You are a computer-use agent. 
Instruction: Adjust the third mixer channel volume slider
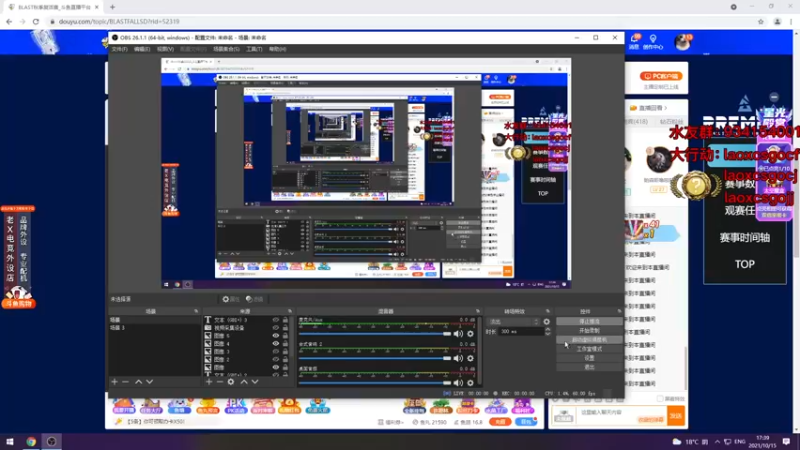[375, 382]
